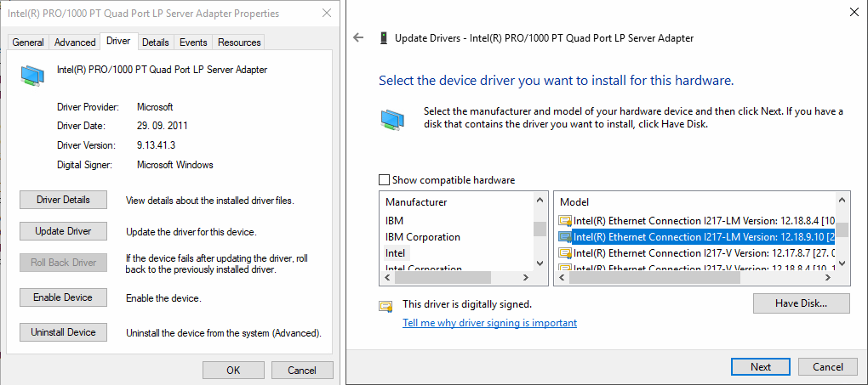
Task: Click the network adapter icon in Properties dialog
Action: (32, 74)
